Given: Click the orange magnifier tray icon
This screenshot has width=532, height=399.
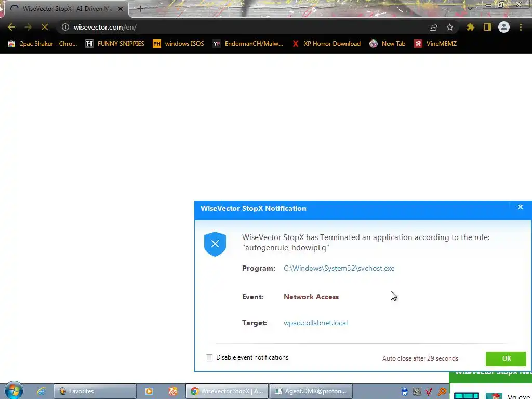Looking at the screenshot, I should [x=442, y=392].
